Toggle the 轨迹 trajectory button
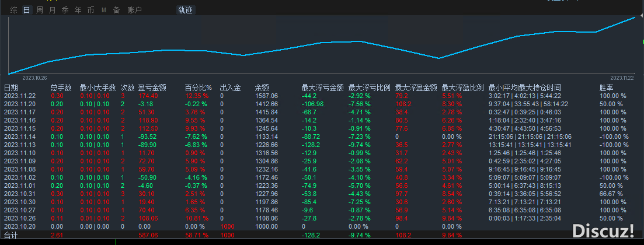 [x=185, y=10]
